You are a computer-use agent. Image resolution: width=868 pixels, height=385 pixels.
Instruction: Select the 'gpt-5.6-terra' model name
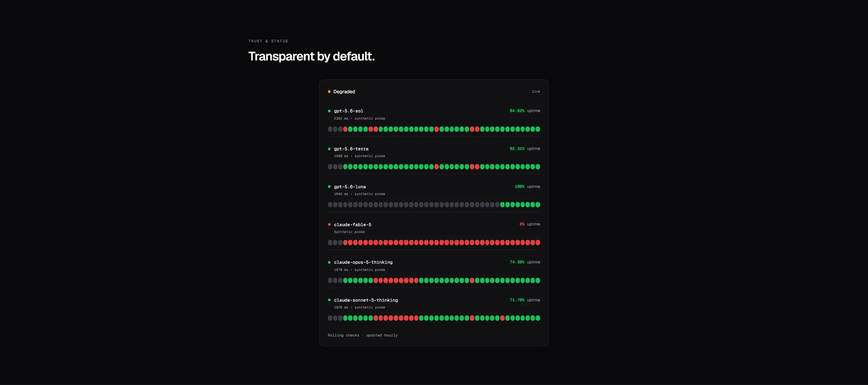pos(351,149)
